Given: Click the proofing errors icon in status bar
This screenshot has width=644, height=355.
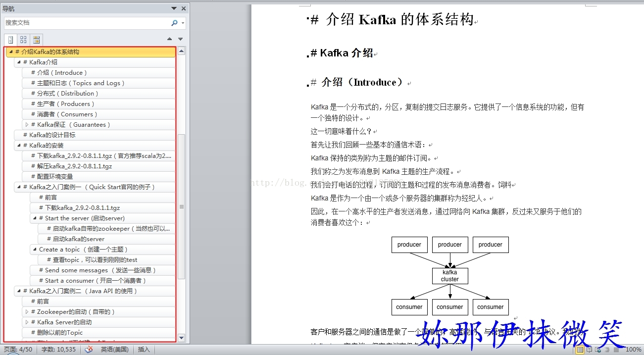Looking at the screenshot, I should pyautogui.click(x=89, y=350).
